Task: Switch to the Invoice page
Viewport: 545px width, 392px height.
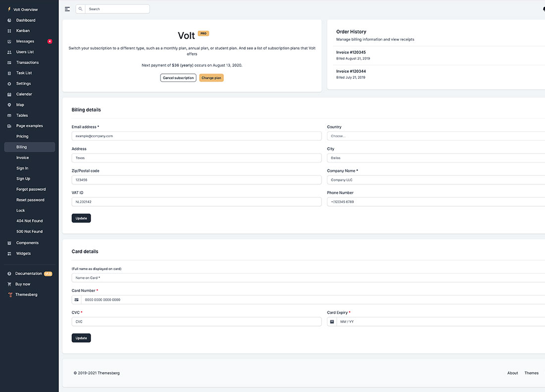Action: tap(23, 157)
